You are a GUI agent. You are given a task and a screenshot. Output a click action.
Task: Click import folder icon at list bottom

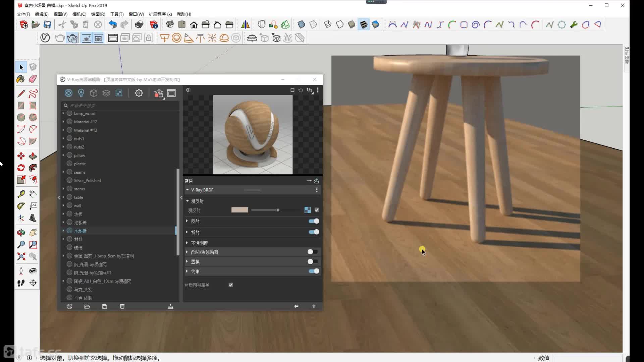click(87, 306)
